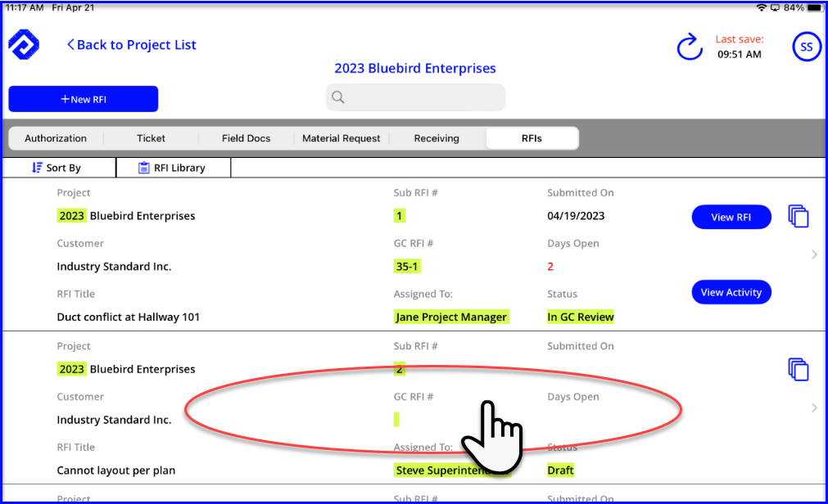This screenshot has height=504, width=828.
Task: Open the SS user profile avatar
Action: (807, 47)
